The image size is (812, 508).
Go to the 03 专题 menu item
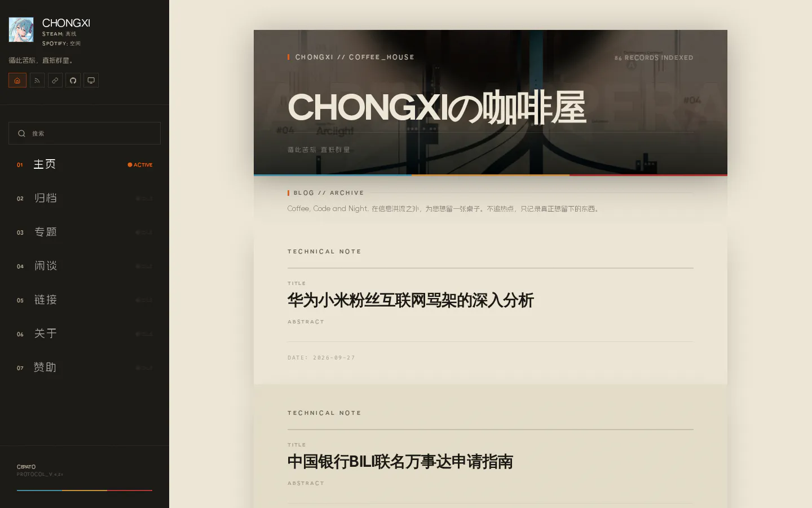click(x=85, y=232)
